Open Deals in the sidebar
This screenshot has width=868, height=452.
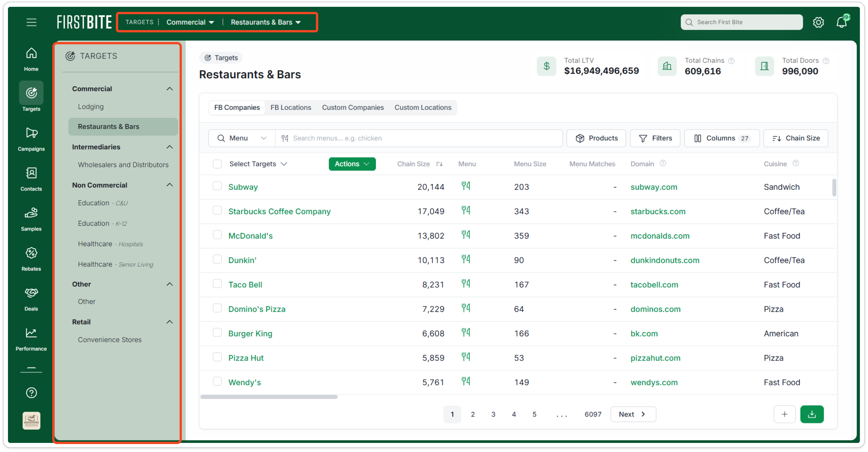pyautogui.click(x=31, y=299)
